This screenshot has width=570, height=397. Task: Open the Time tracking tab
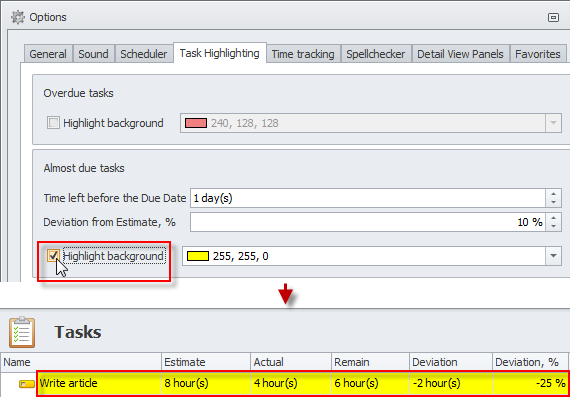coord(303,54)
